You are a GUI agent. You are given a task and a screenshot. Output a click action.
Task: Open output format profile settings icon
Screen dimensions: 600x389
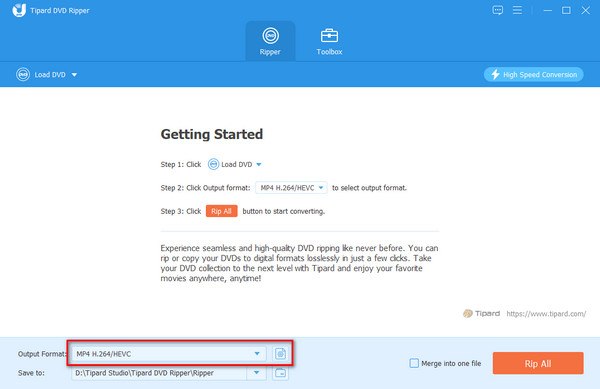pyautogui.click(x=280, y=354)
